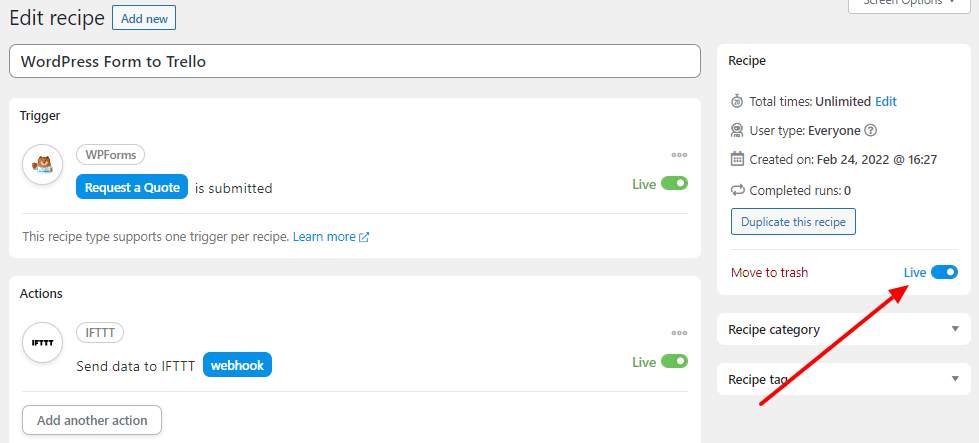Viewport: 979px width, 443px height.
Task: Toggle the IFTTT action Live switch
Action: (674, 361)
